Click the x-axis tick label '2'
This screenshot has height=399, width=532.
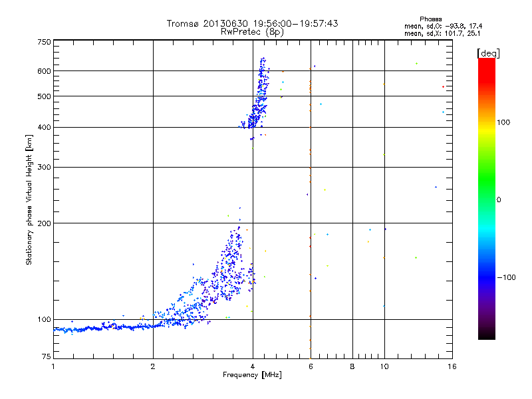point(153,366)
